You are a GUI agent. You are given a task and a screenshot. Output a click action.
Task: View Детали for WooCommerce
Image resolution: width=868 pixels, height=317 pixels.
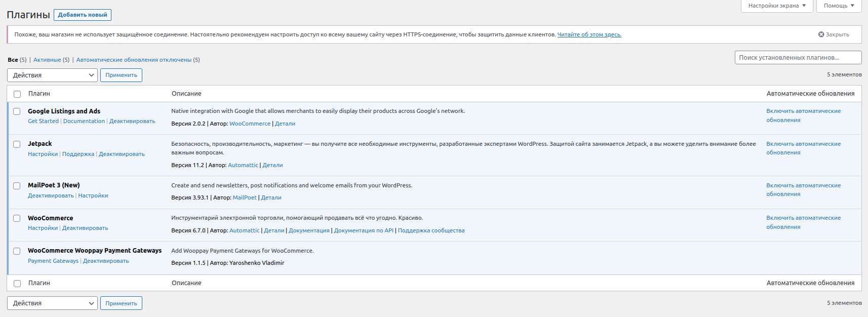[x=274, y=230]
